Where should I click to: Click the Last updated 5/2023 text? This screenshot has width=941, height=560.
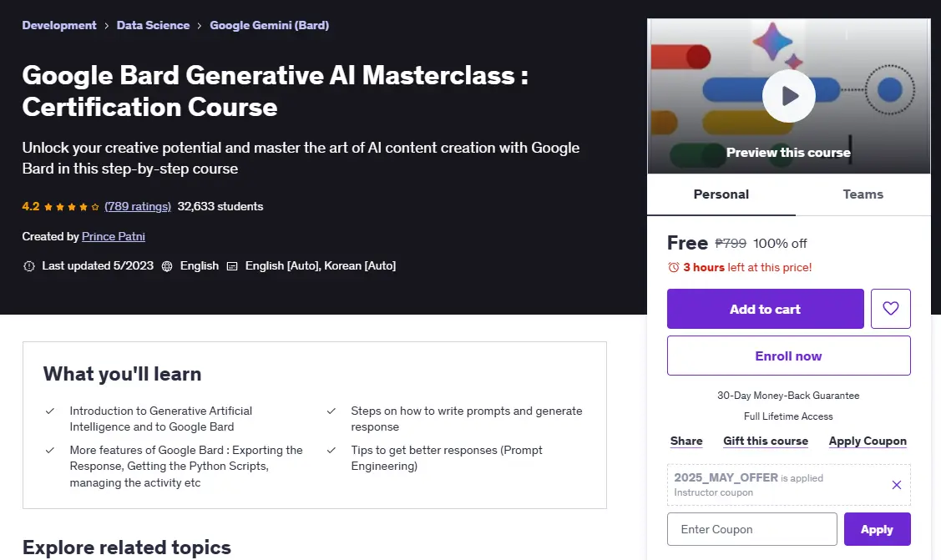pos(98,265)
